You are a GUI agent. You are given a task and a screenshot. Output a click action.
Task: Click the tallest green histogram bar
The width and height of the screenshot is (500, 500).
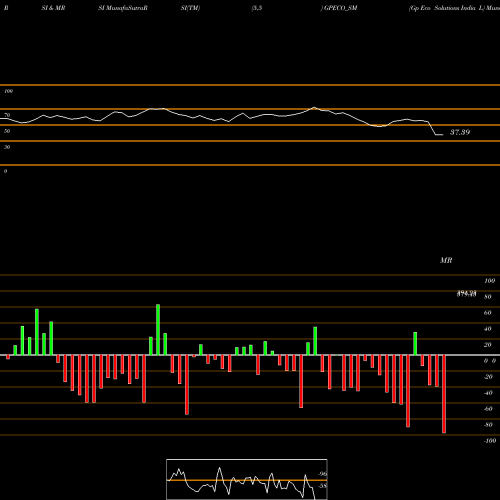tap(158, 329)
